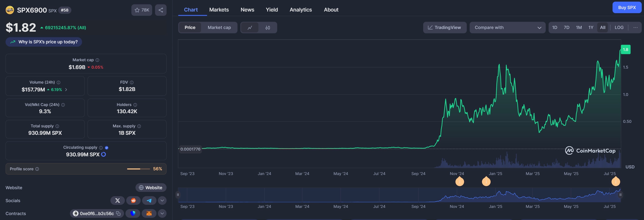Screen dimensions: 644x220
Task: Set chart range to 7D
Action: click(566, 28)
